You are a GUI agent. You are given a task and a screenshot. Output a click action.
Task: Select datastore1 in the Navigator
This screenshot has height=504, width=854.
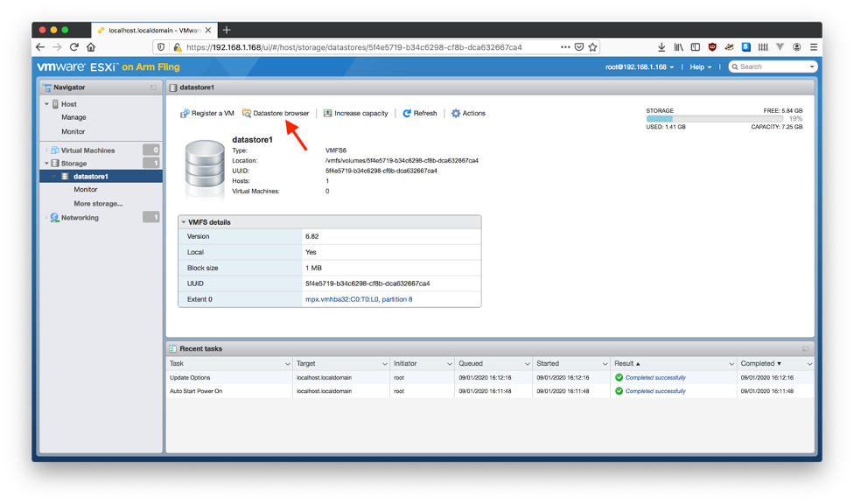tap(101, 177)
